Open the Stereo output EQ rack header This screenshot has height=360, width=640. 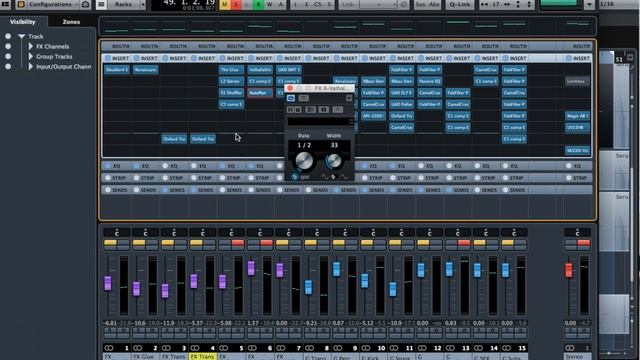coord(577,166)
